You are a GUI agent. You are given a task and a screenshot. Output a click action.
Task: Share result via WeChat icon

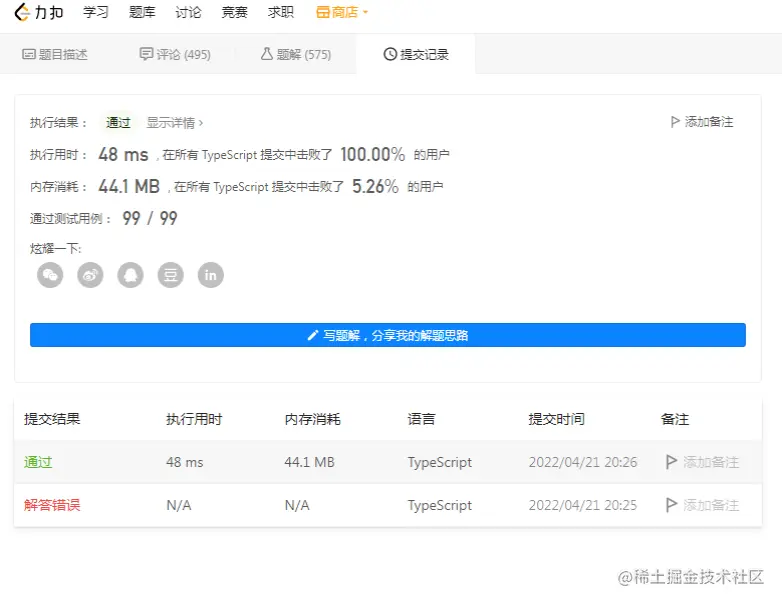point(50,275)
